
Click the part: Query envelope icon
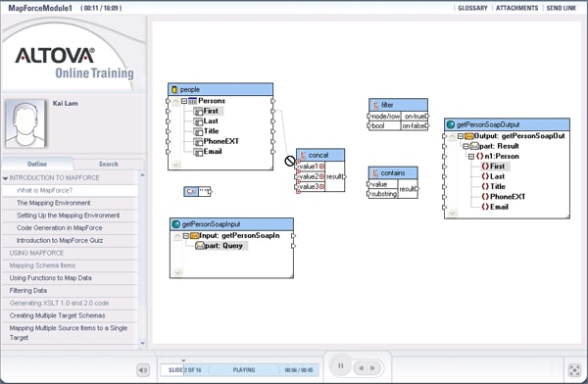[200, 246]
